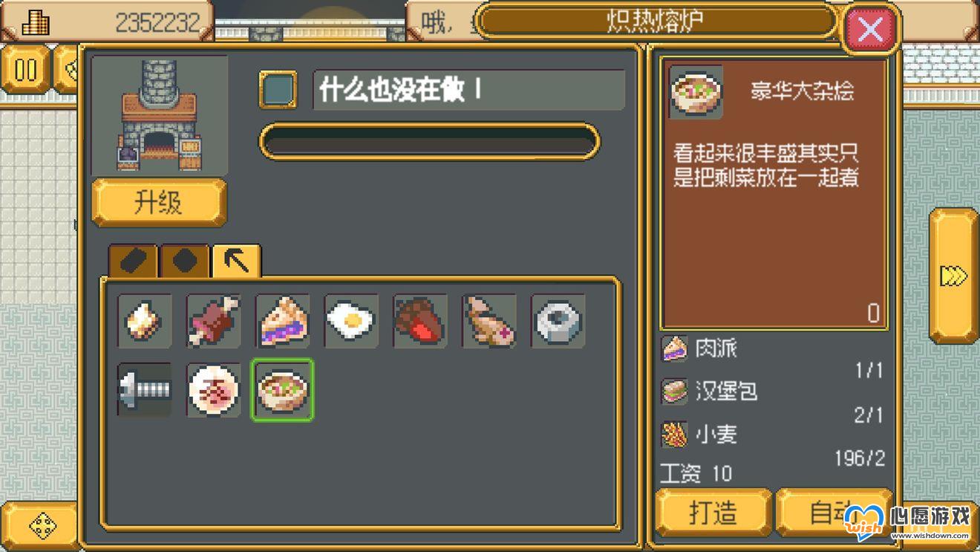
Task: Select the sliced meat plate recipe
Action: (214, 390)
